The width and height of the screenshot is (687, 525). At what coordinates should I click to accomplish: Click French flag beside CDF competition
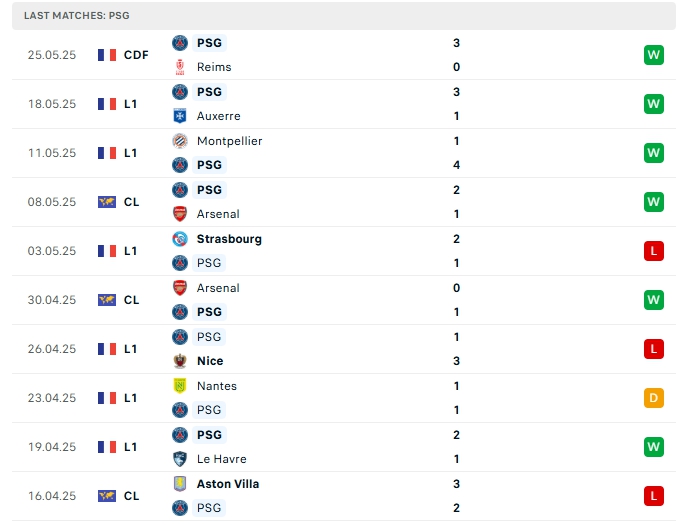pos(107,55)
